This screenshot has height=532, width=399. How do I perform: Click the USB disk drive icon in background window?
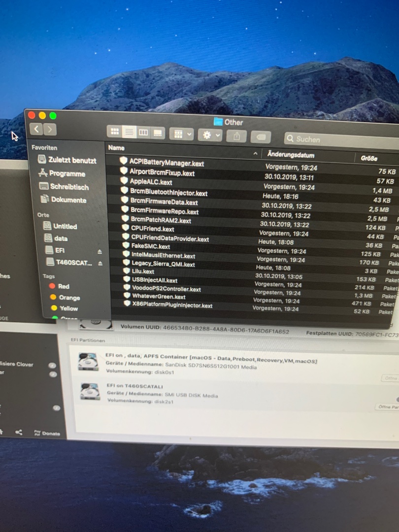(x=90, y=391)
